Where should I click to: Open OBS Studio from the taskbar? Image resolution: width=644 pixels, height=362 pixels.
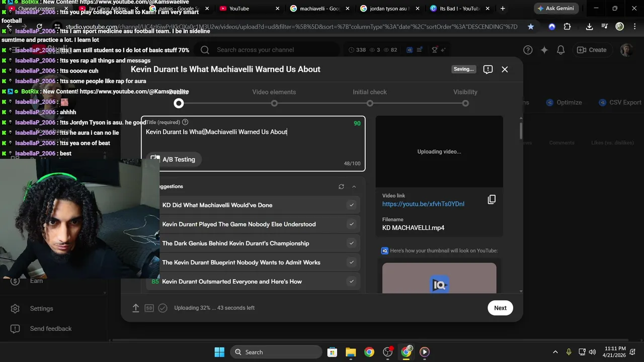pos(387,352)
